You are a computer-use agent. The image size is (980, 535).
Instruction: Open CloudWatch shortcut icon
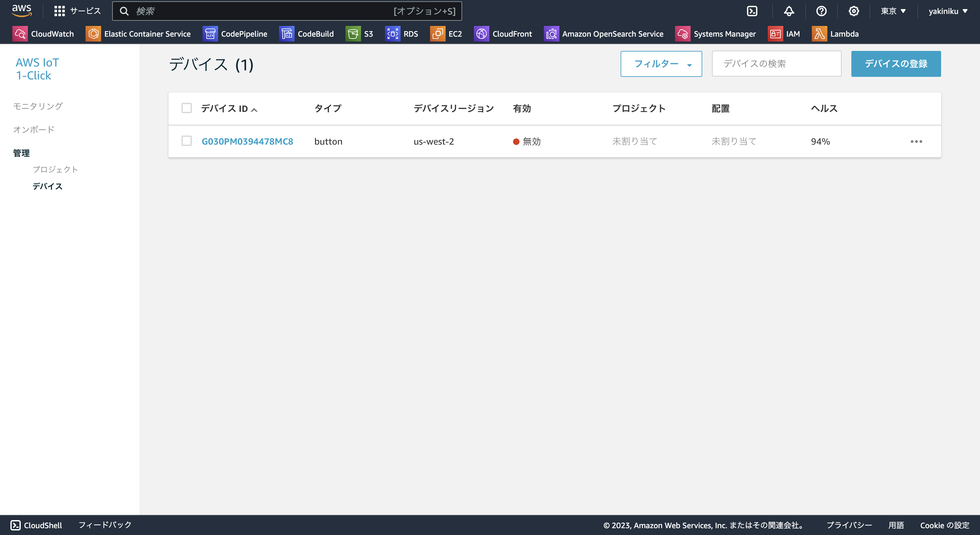(x=20, y=34)
